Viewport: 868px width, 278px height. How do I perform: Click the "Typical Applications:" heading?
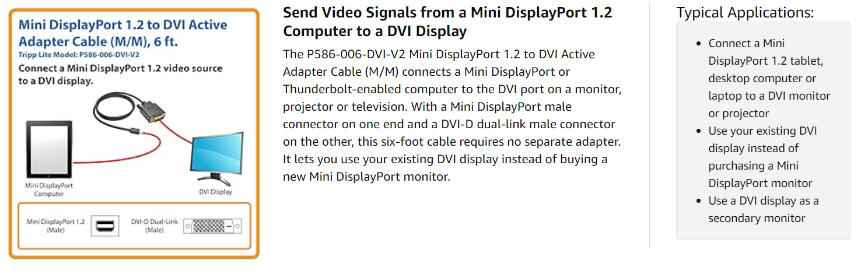tap(745, 13)
